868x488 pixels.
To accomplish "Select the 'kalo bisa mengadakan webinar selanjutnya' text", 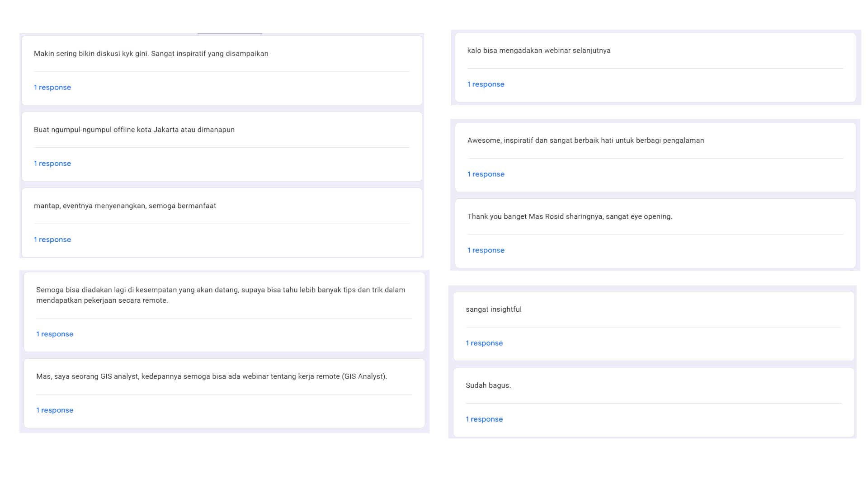I will click(x=539, y=51).
